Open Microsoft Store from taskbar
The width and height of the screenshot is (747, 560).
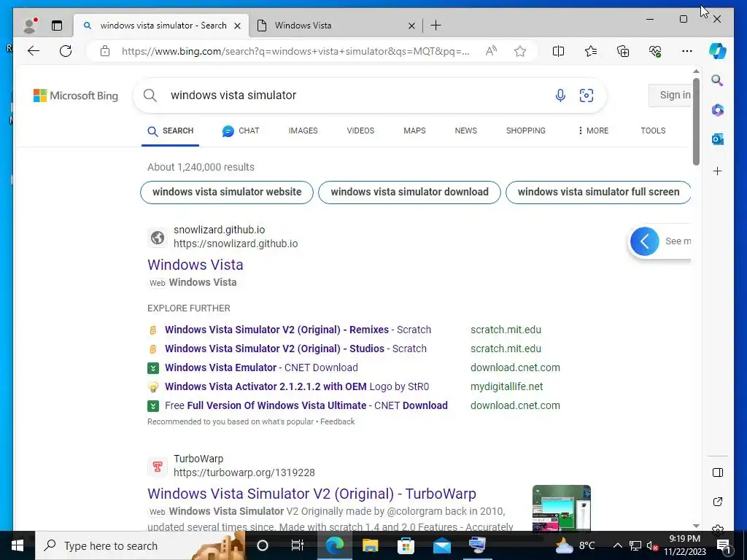coord(406,545)
